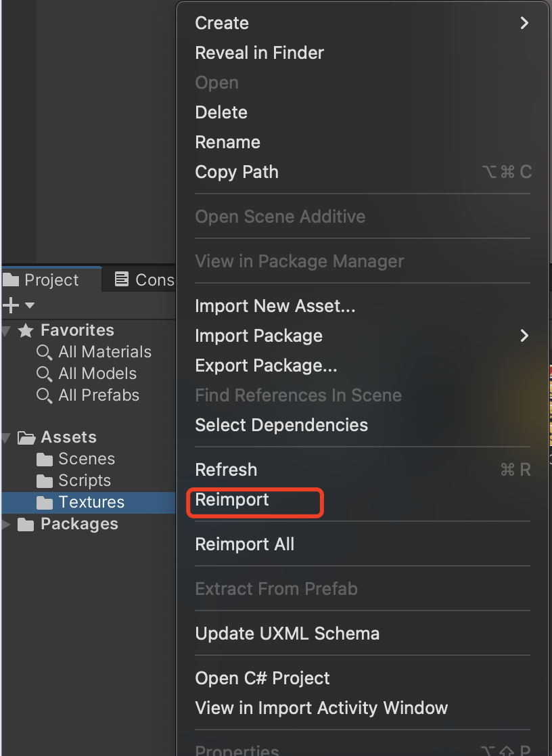Select the All Prefabs saved search
The width and height of the screenshot is (552, 756).
(x=99, y=395)
